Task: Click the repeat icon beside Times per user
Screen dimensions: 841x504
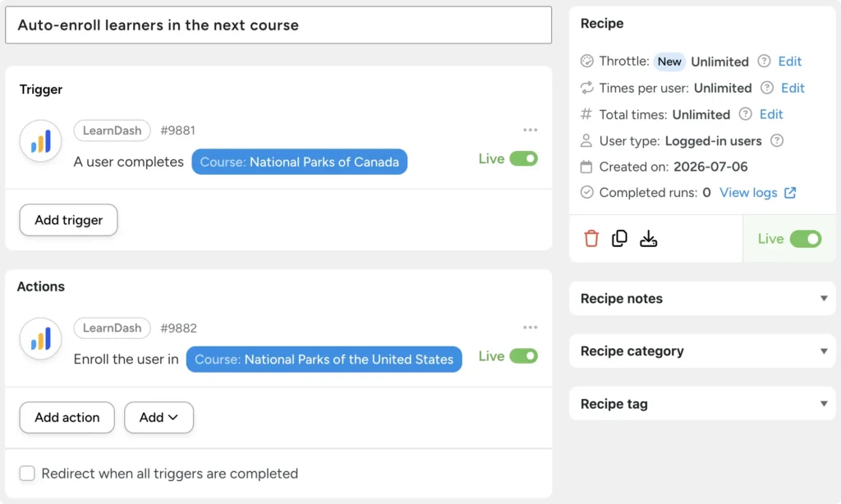Action: coord(586,87)
